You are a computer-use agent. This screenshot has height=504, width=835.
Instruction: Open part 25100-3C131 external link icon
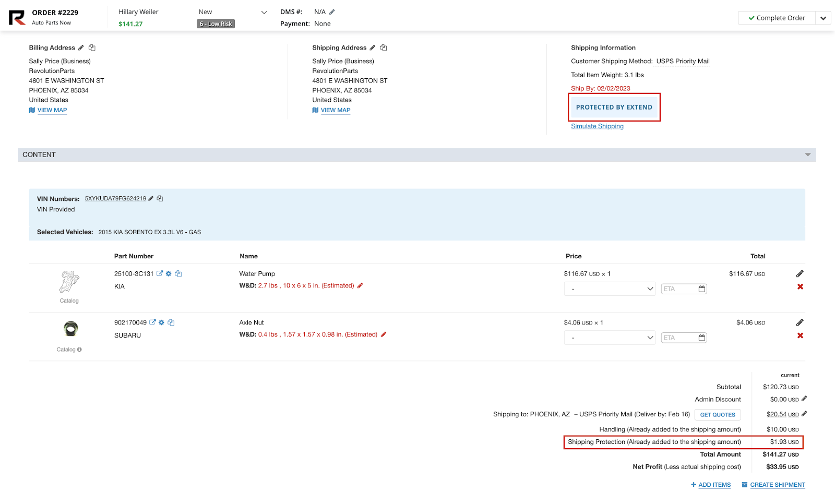coord(160,273)
